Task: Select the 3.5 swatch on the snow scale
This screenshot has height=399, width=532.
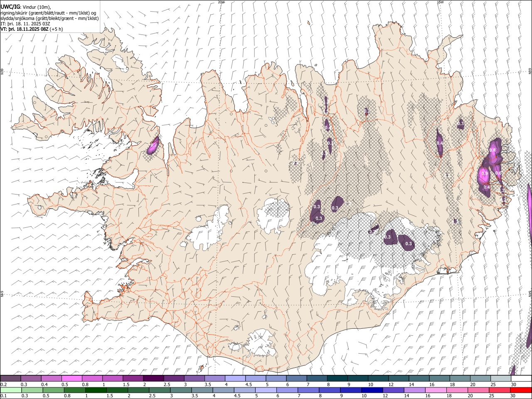Action: [x=214, y=378]
